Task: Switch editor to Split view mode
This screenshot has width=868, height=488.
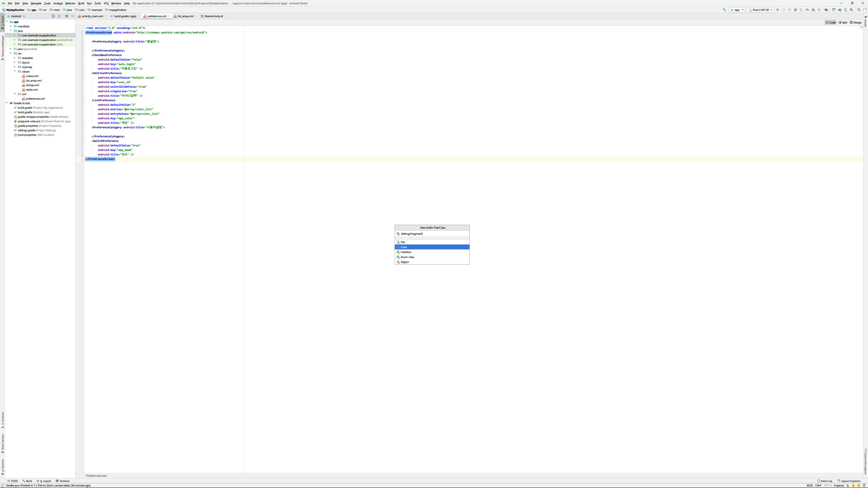Action: pyautogui.click(x=843, y=23)
